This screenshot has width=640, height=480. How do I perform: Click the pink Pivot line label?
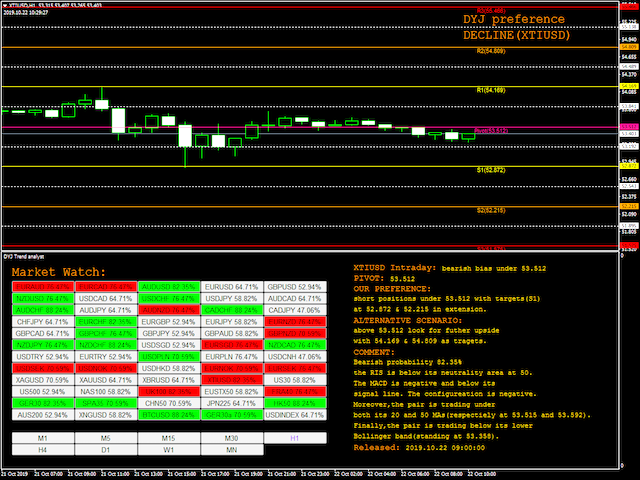pos(491,130)
